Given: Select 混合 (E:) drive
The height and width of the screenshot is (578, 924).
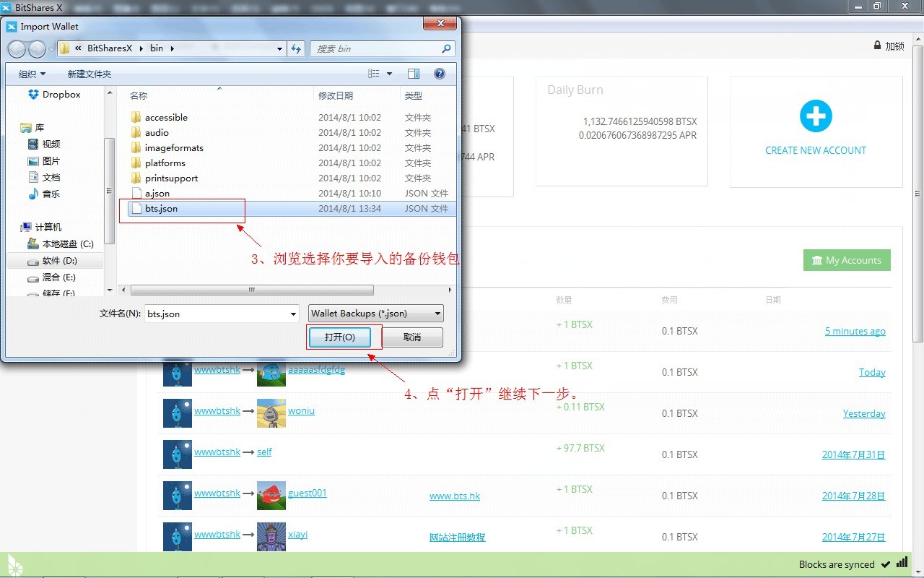Looking at the screenshot, I should point(51,277).
